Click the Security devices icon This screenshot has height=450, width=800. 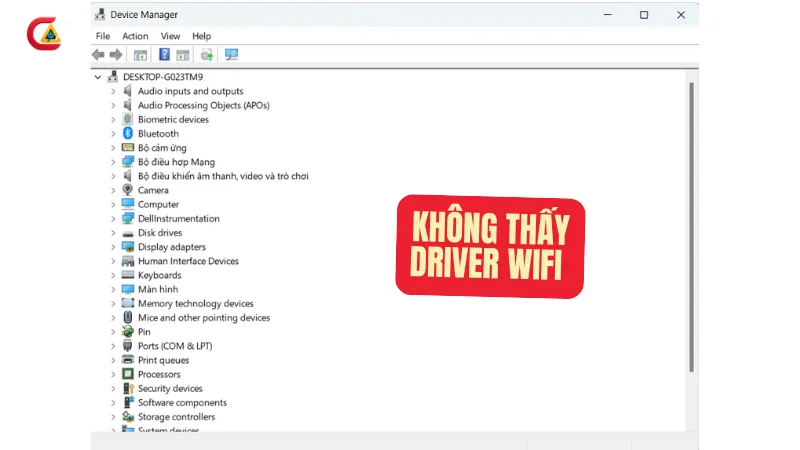click(128, 388)
